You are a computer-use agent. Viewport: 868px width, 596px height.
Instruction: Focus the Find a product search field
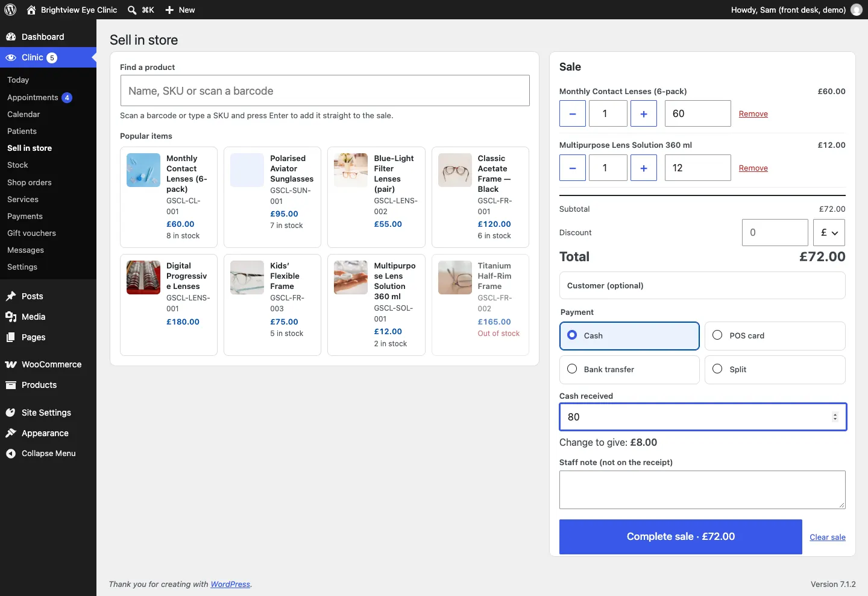tap(325, 90)
